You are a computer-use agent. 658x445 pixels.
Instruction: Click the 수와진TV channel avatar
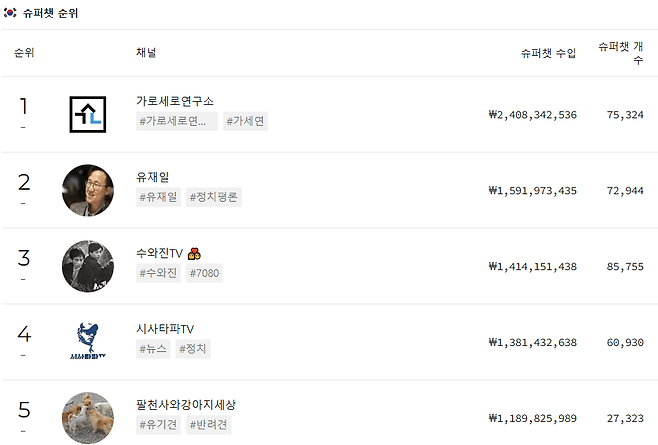pyautogui.click(x=87, y=266)
